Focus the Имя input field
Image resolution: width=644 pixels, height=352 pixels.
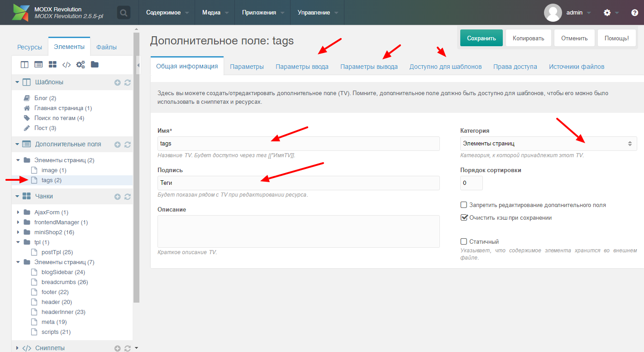(x=299, y=144)
